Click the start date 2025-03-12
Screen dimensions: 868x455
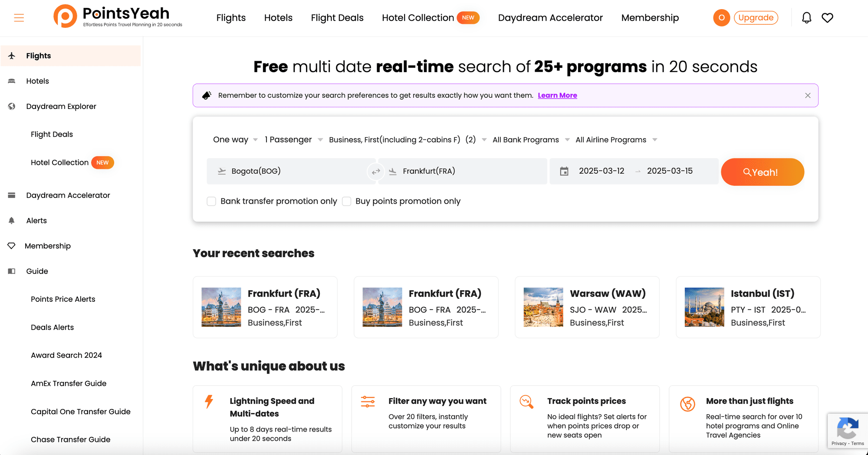pyautogui.click(x=602, y=171)
